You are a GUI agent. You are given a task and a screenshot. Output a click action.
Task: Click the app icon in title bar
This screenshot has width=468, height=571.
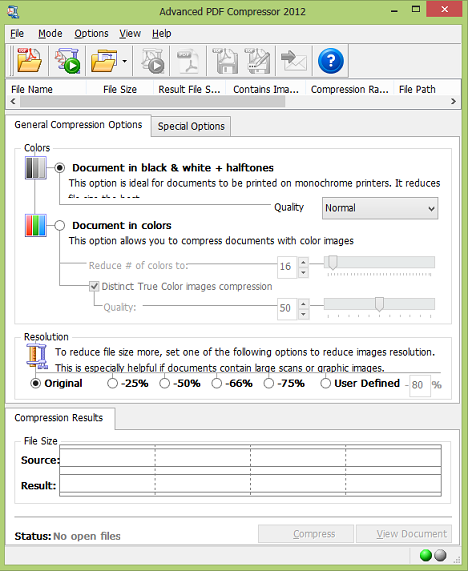pyautogui.click(x=13, y=11)
